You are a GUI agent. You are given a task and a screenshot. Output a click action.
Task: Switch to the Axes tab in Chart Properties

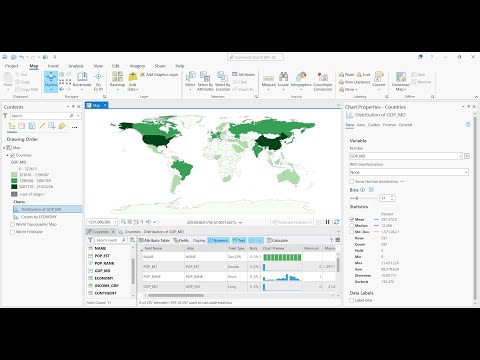[x=361, y=125]
